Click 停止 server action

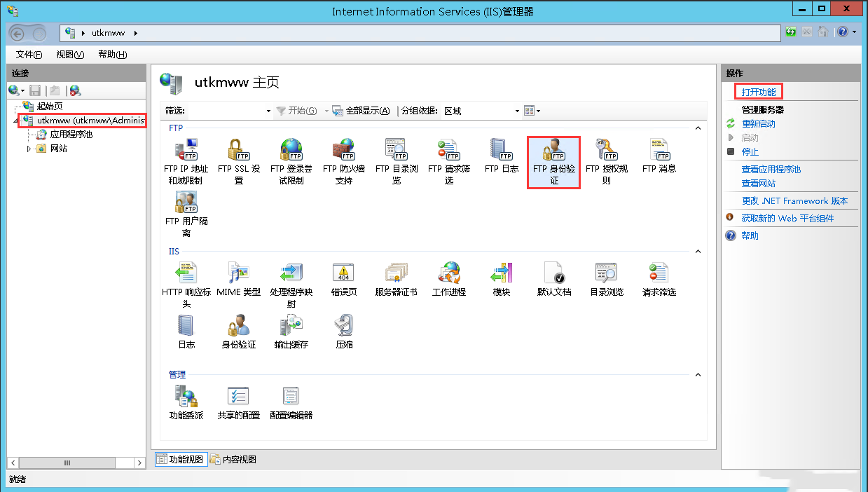(750, 151)
